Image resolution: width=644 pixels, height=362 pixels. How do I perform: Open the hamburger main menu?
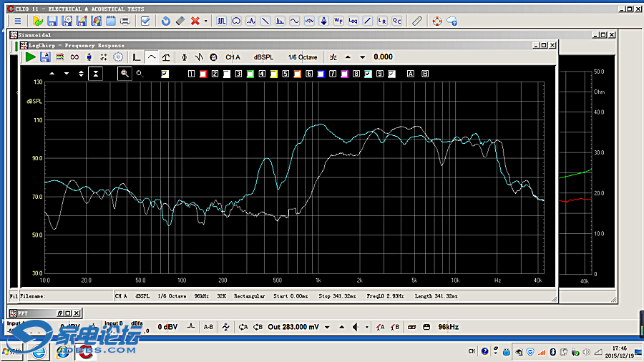(x=18, y=21)
